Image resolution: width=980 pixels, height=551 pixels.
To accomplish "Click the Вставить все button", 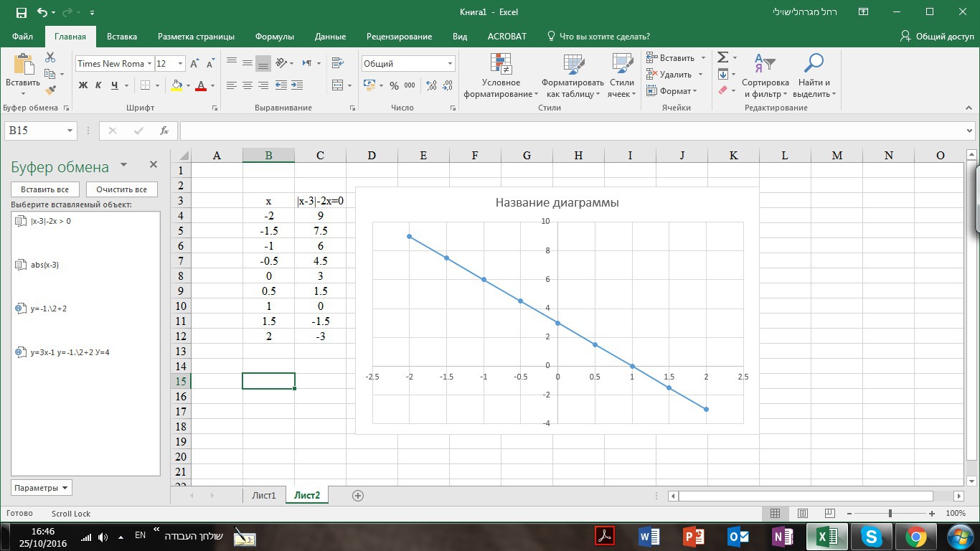I will [45, 189].
